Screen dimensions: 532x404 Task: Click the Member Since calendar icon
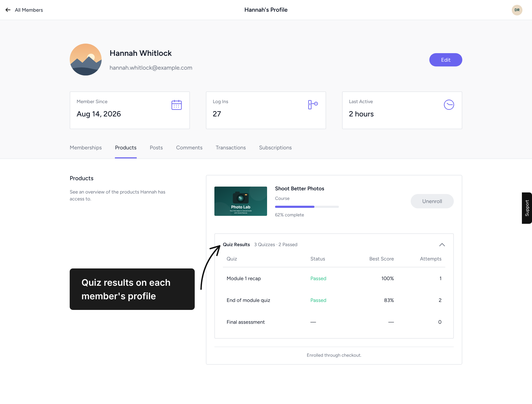point(177,105)
